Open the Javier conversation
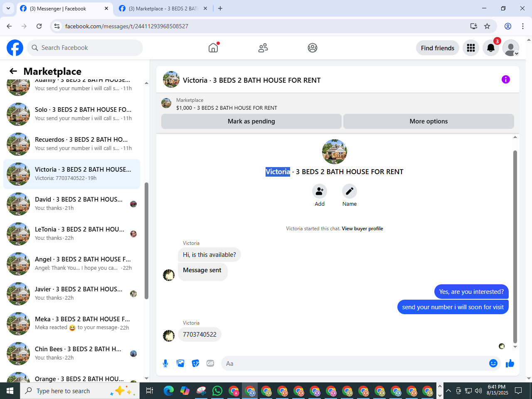The image size is (532, 399). [x=71, y=293]
